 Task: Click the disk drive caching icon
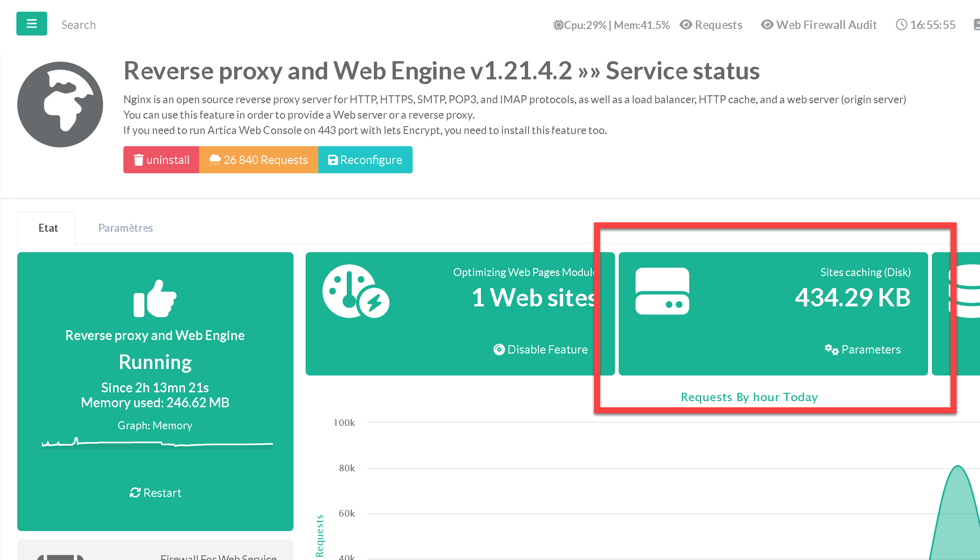662,291
